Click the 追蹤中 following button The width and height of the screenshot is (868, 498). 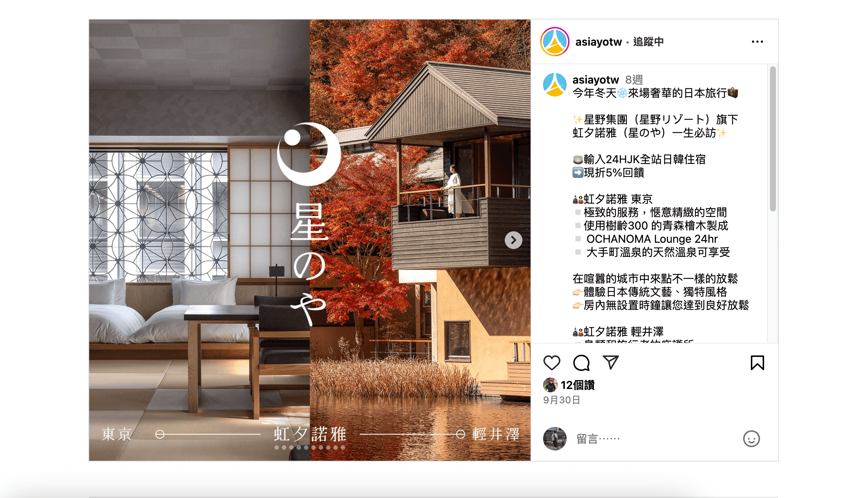[x=648, y=42]
